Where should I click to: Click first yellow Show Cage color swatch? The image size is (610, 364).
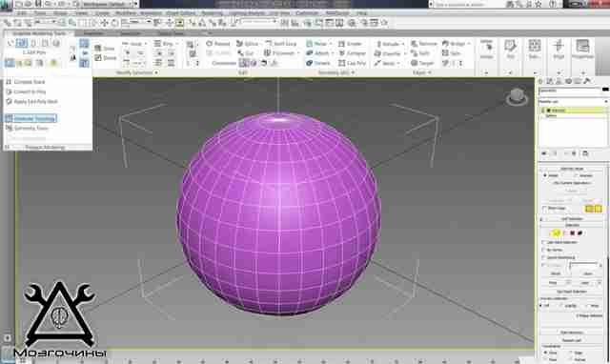click(x=589, y=209)
